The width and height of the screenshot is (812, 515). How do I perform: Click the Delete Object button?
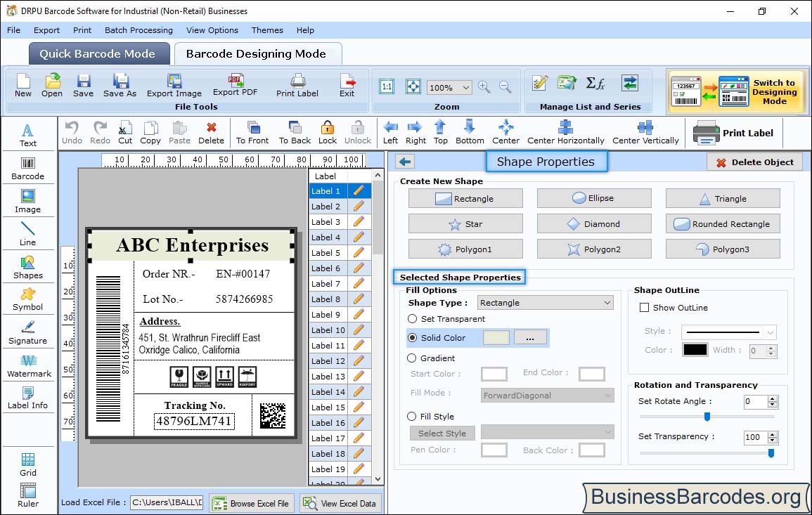[x=754, y=162]
